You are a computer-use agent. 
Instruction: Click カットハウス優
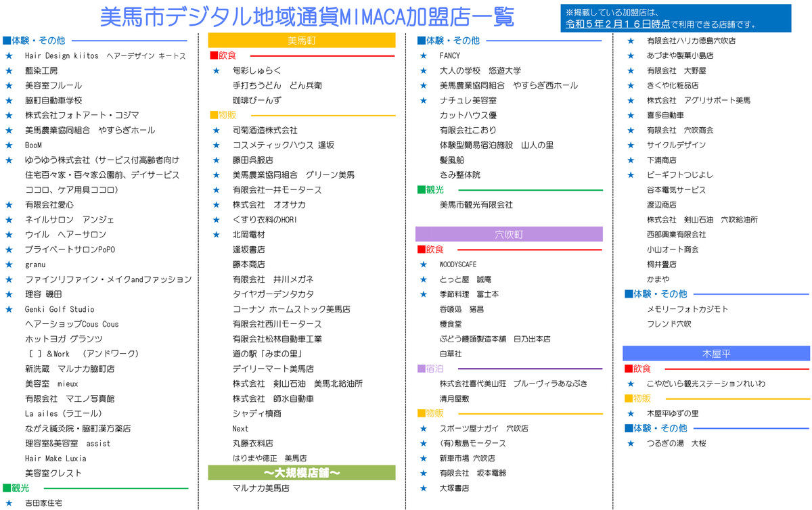pos(468,115)
